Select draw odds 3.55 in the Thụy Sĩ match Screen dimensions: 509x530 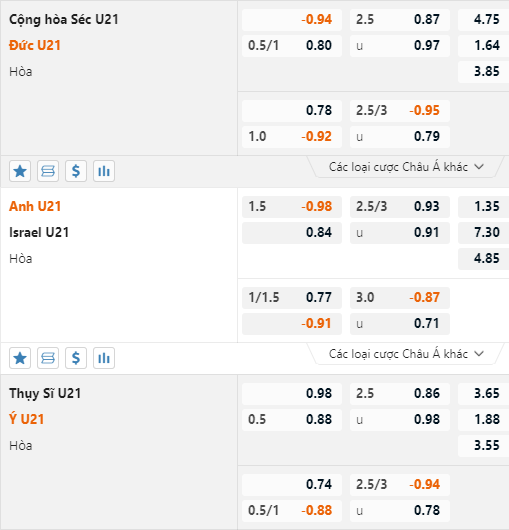point(484,445)
